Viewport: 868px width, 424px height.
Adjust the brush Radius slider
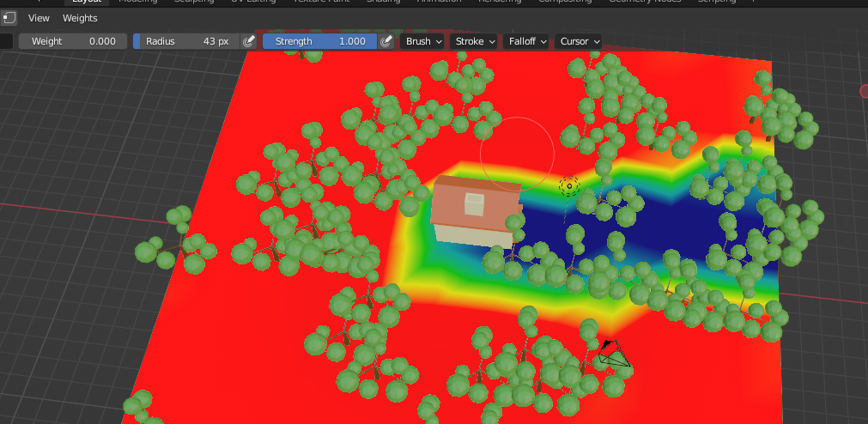click(186, 41)
